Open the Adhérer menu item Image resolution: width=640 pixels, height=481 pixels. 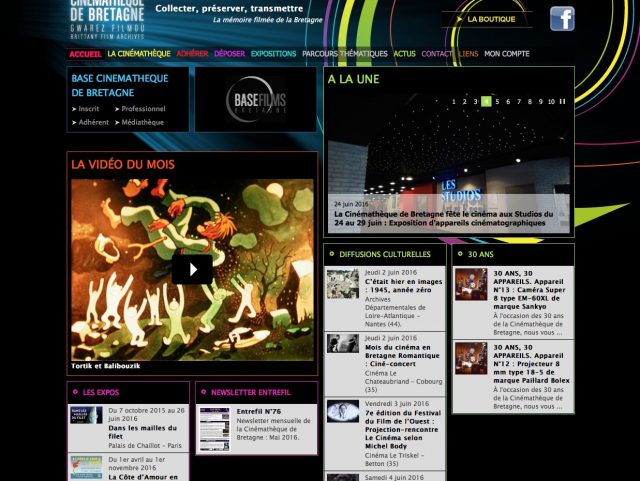[192, 53]
